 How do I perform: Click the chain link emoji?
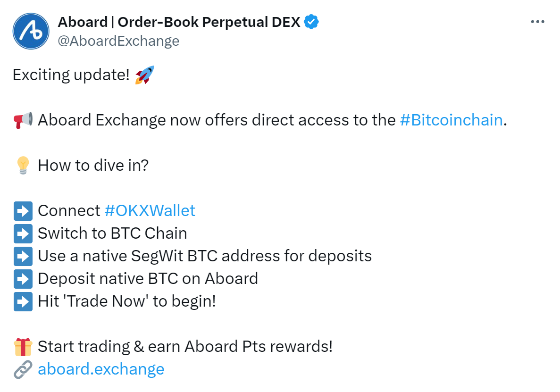[23, 369]
